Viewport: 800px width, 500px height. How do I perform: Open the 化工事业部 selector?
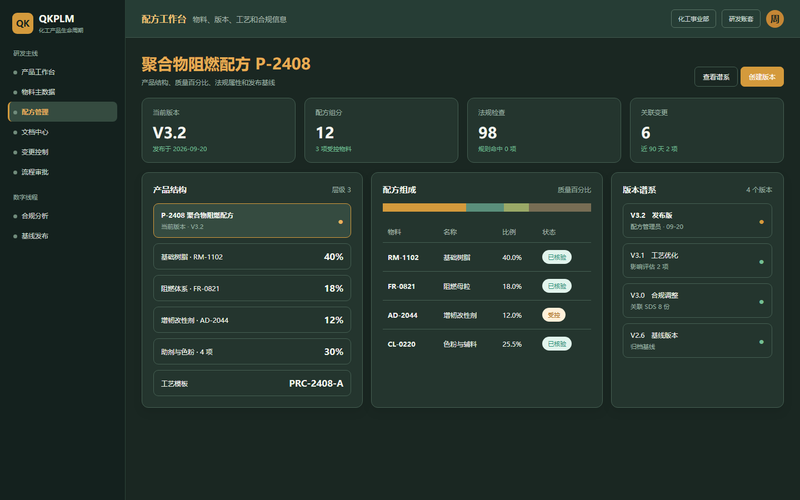click(693, 19)
